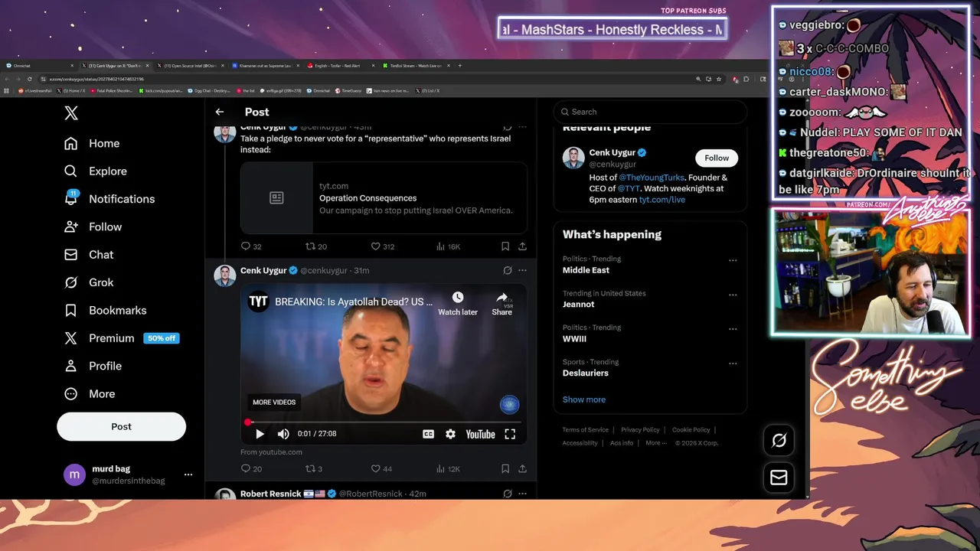Open the Operation Consequences link card
The height and width of the screenshot is (551, 980).
pyautogui.click(x=384, y=197)
